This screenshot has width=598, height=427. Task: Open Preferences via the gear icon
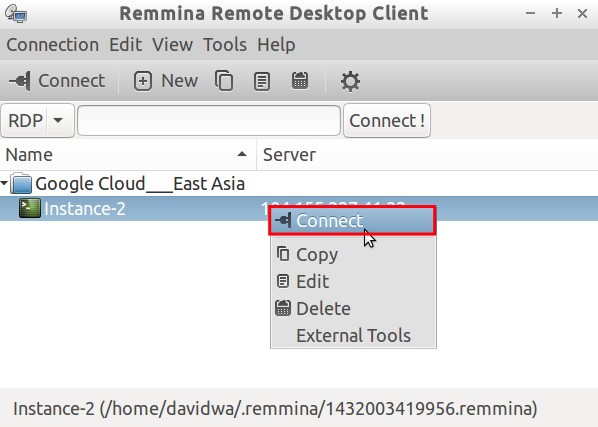tap(350, 81)
